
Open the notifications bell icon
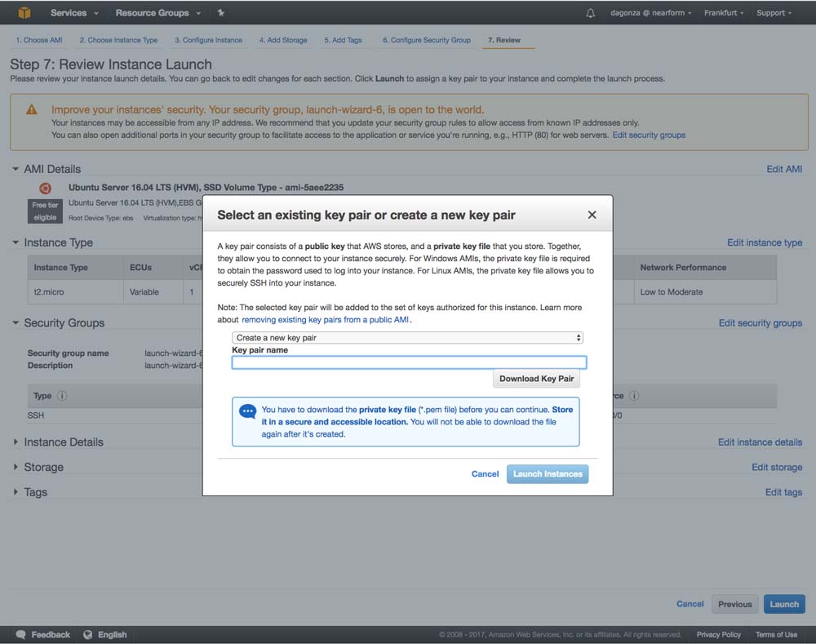591,13
